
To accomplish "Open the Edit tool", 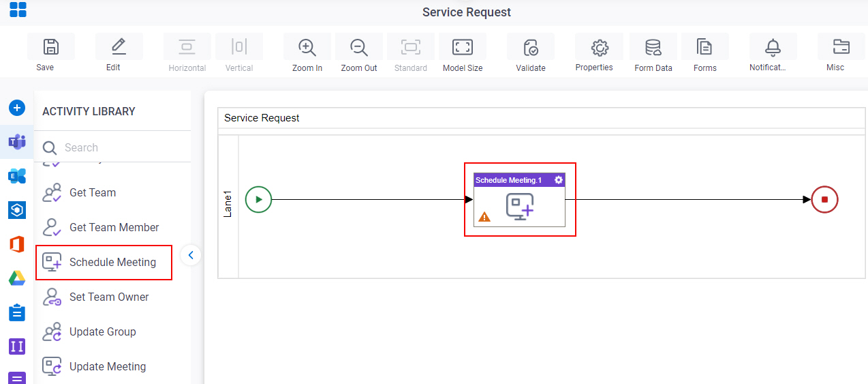I will pos(119,47).
